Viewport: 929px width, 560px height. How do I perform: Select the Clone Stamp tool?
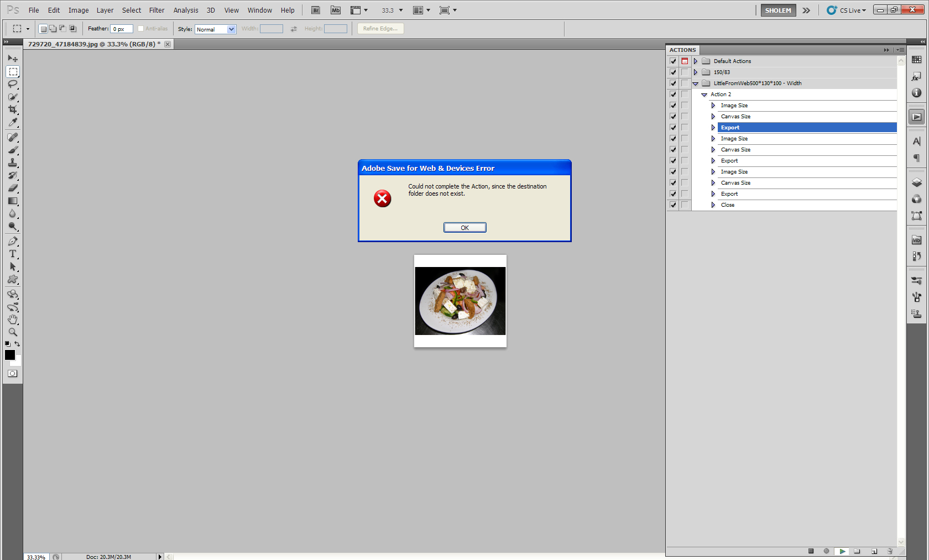[13, 163]
